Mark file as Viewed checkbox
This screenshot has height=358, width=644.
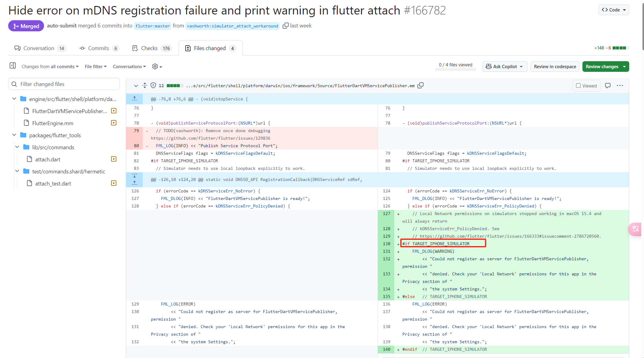click(578, 86)
